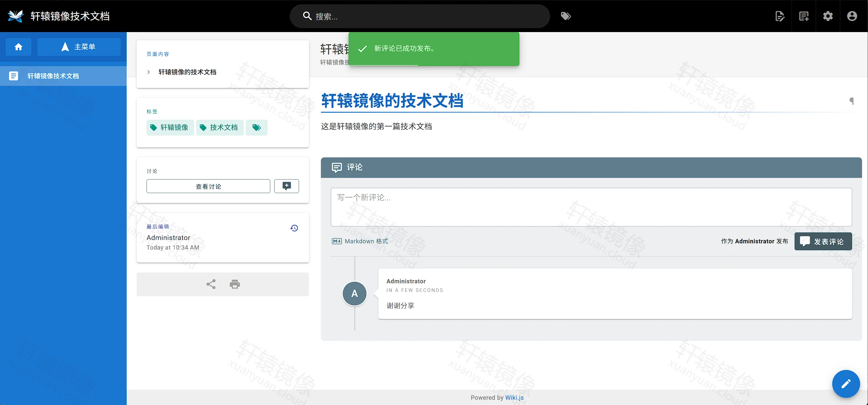Click the Wiki.js butterfly logo
The height and width of the screenshot is (405, 868).
click(x=16, y=16)
